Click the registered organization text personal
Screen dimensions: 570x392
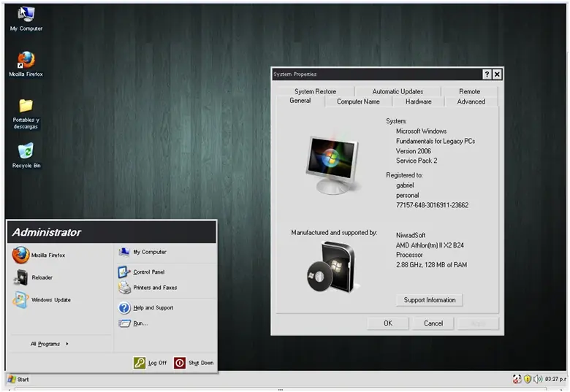[407, 196]
